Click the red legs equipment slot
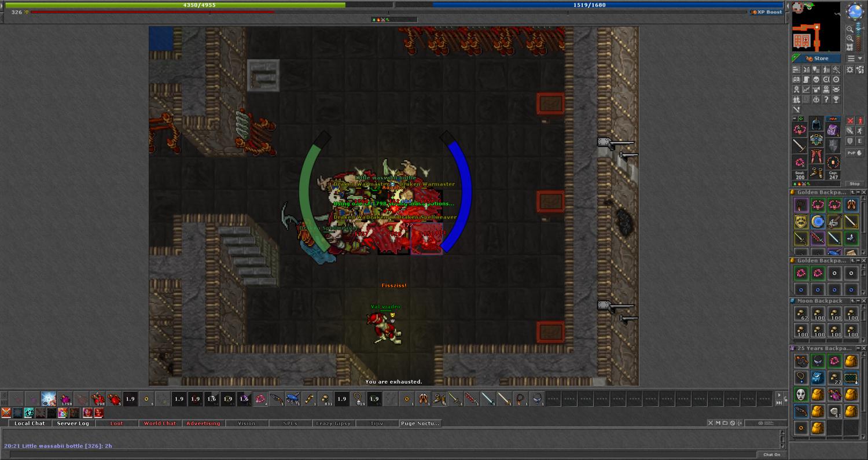The image size is (868, 460). click(x=816, y=155)
